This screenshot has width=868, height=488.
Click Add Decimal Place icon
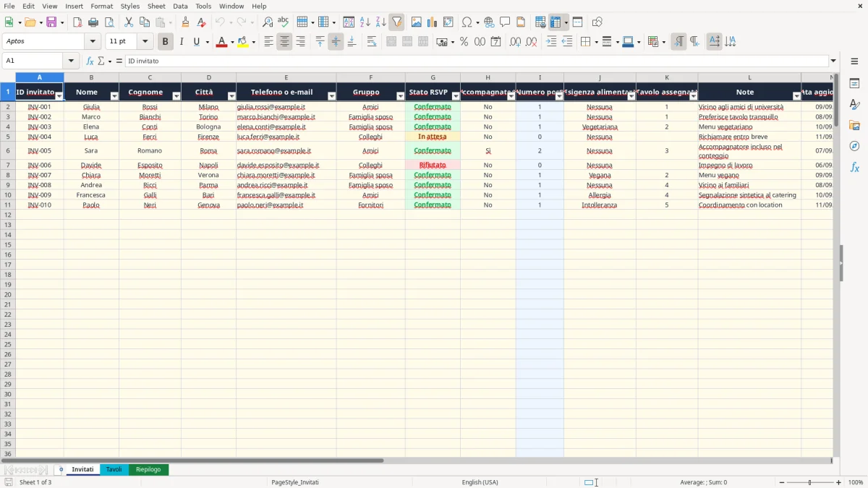[515, 42]
